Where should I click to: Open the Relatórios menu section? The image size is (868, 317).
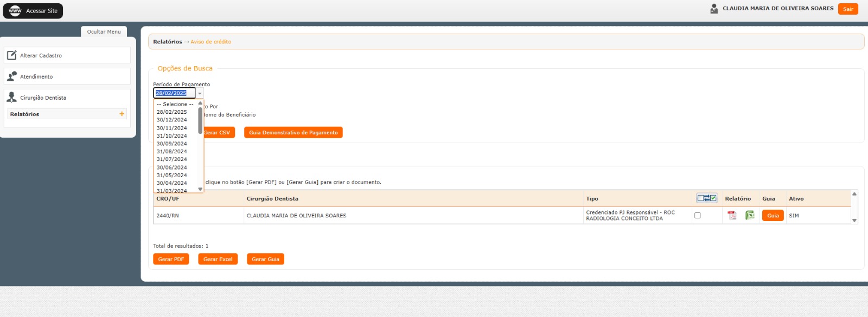[x=67, y=114]
